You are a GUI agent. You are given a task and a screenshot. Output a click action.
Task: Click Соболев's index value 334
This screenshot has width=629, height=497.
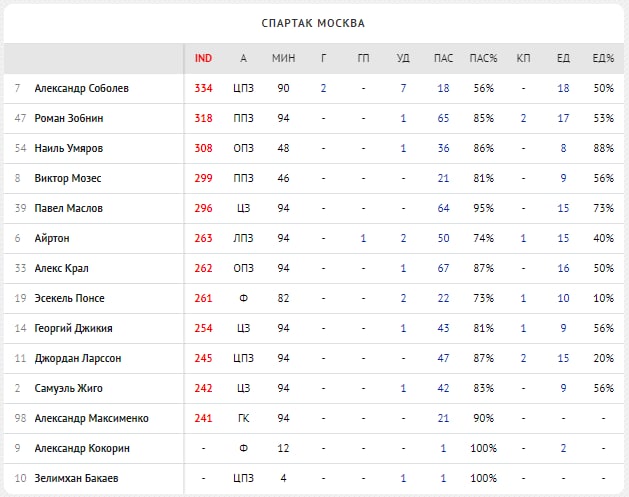point(203,88)
